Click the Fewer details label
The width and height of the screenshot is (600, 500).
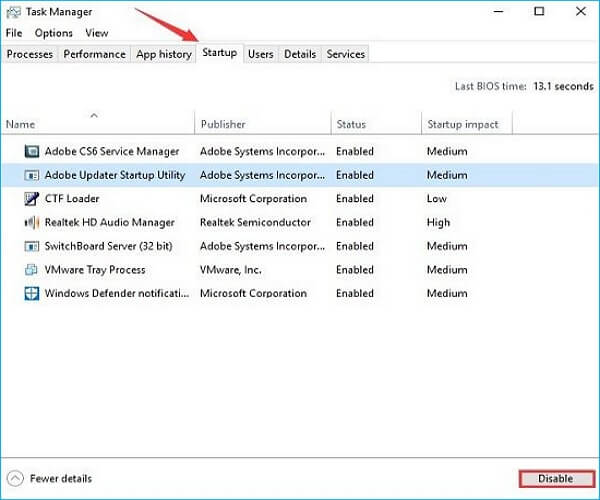coord(61,479)
